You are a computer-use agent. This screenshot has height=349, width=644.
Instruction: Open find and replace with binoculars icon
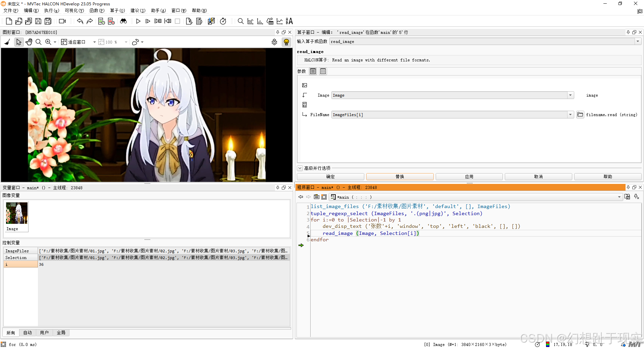coord(123,21)
